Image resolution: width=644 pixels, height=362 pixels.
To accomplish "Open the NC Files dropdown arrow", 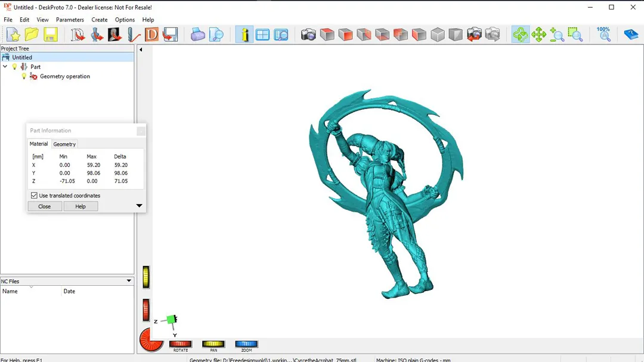I will [129, 281].
